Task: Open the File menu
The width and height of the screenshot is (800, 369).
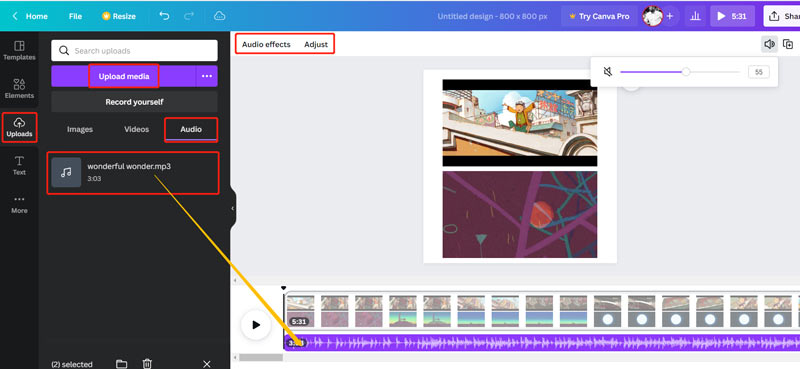Action: (x=76, y=16)
